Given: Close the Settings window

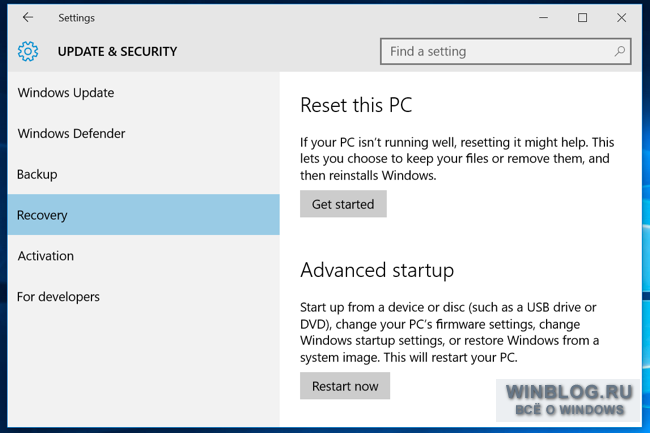Looking at the screenshot, I should (621, 17).
